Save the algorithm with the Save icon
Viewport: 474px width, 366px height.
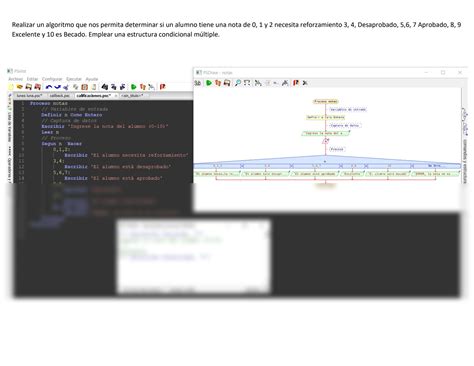29,87
